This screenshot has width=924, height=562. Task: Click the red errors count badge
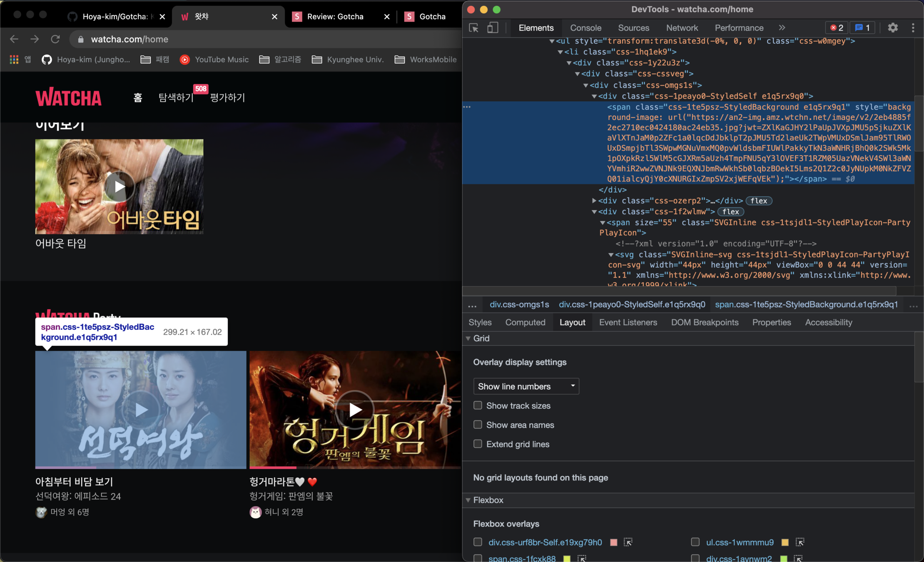point(837,28)
